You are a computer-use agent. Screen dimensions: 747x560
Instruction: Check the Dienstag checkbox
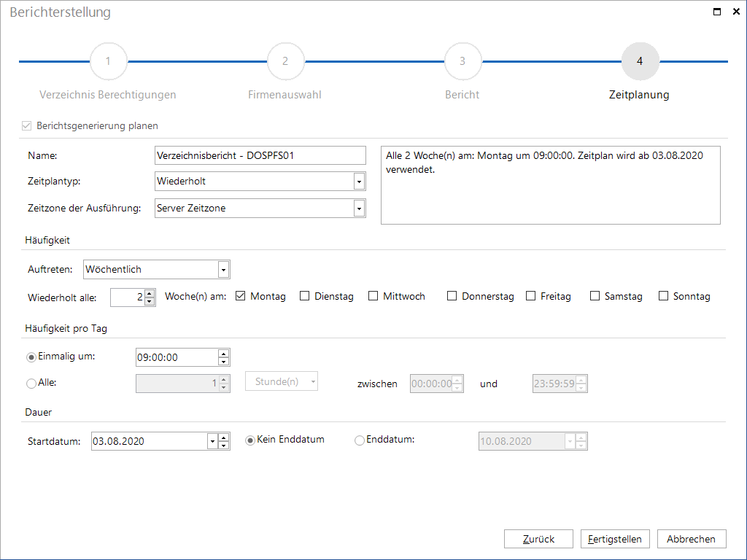[x=304, y=296]
